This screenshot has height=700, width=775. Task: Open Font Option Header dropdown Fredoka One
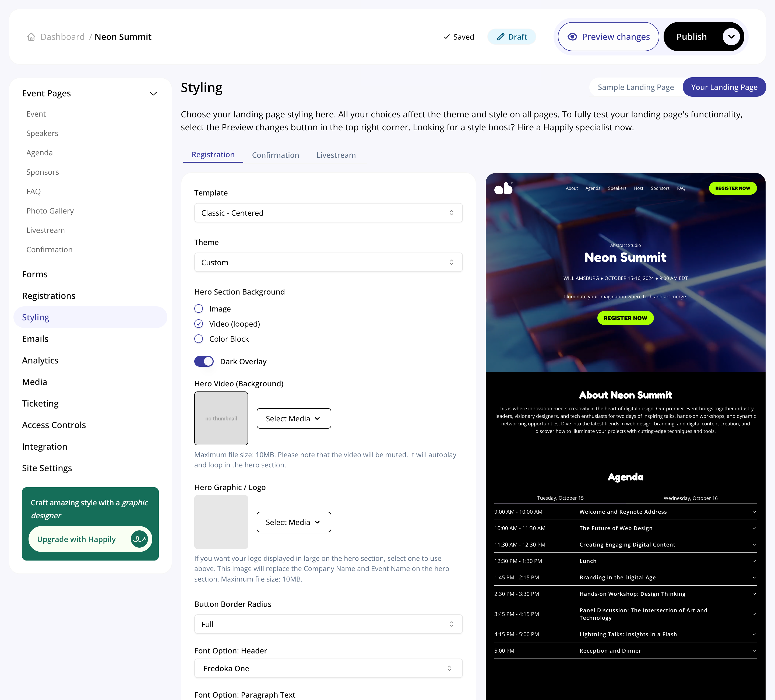pos(328,668)
